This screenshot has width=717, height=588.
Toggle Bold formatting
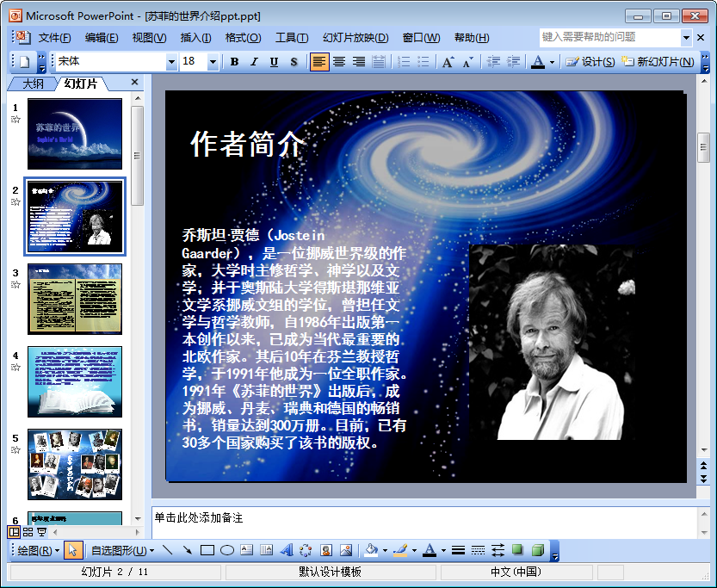(234, 62)
